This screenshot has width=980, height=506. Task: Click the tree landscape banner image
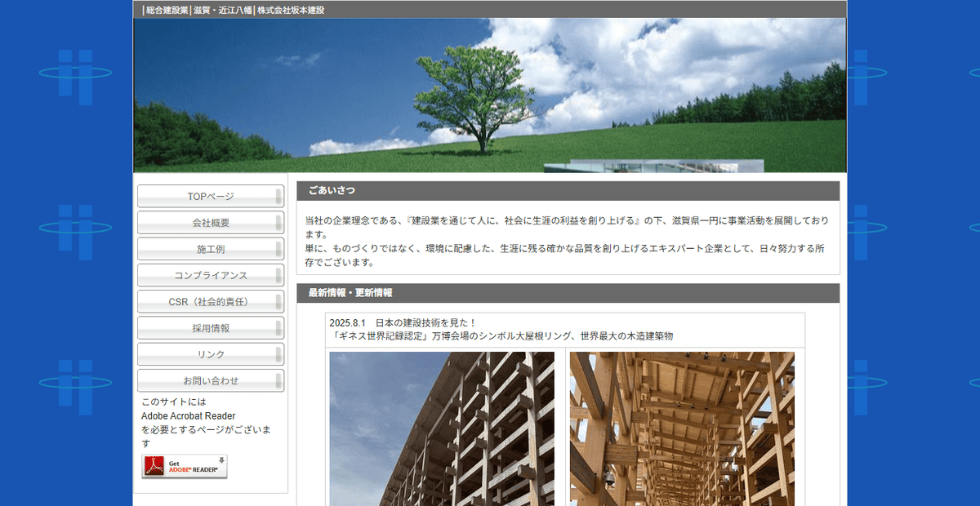(490, 94)
